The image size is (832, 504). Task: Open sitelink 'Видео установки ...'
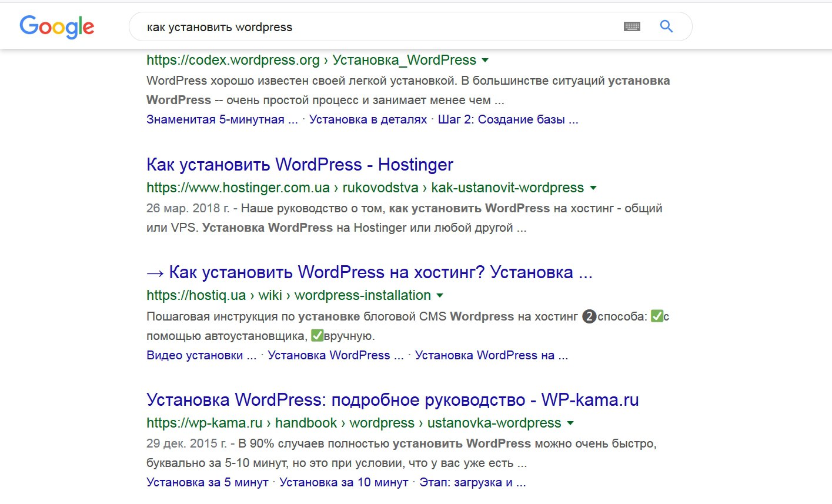202,355
